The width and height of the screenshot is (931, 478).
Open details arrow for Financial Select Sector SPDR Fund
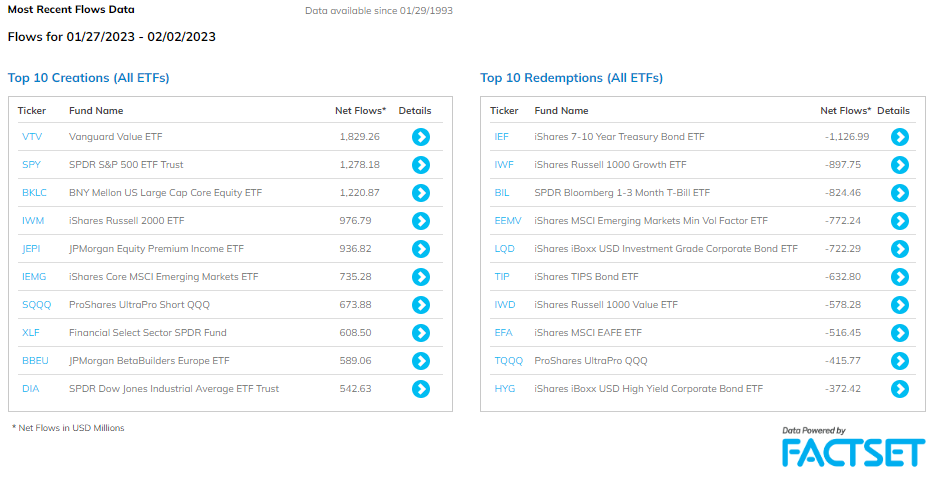421,333
